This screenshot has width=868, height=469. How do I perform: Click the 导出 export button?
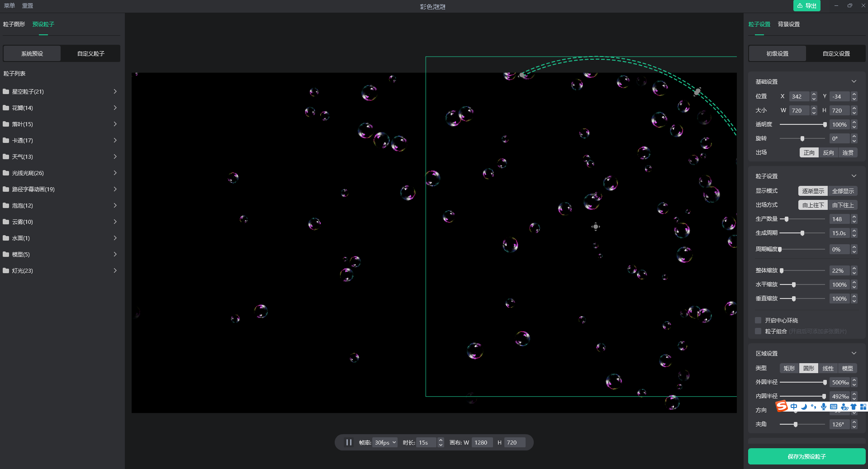(x=806, y=5)
